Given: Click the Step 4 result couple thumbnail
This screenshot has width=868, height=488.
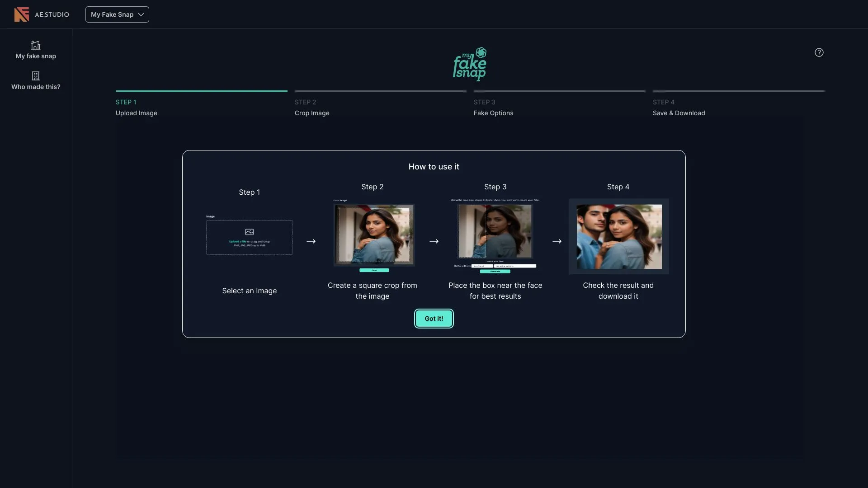Looking at the screenshot, I should [619, 236].
